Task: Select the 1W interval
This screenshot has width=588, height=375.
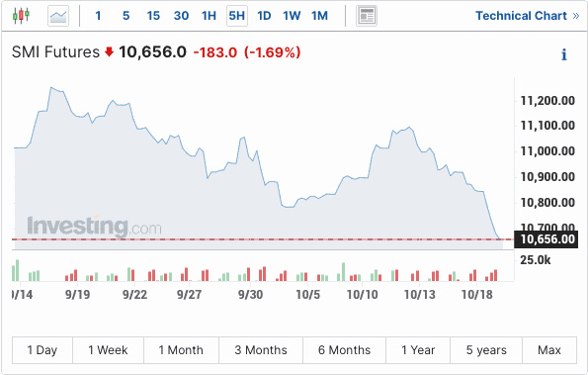Action: pos(292,16)
